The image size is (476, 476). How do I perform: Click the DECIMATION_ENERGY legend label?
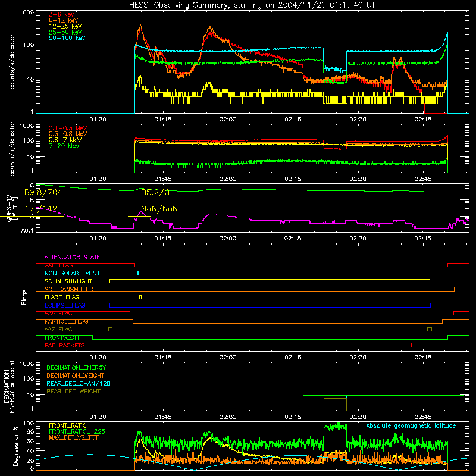click(x=76, y=368)
